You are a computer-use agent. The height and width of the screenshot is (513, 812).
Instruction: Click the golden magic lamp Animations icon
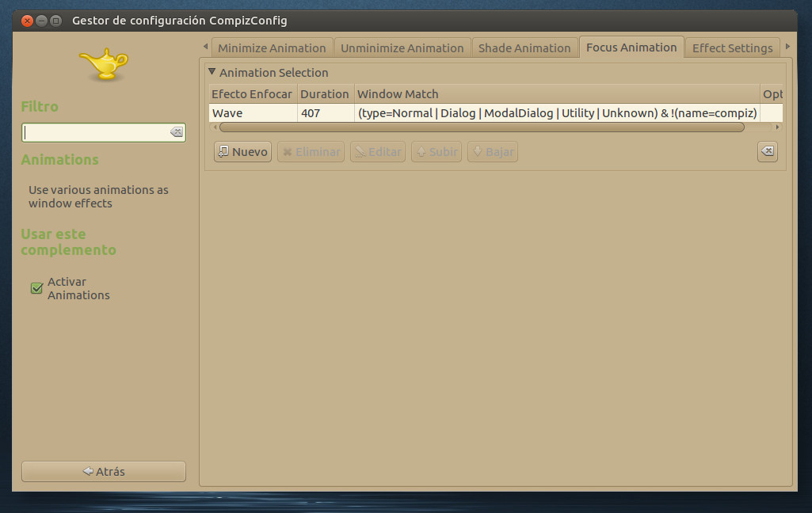tap(104, 64)
